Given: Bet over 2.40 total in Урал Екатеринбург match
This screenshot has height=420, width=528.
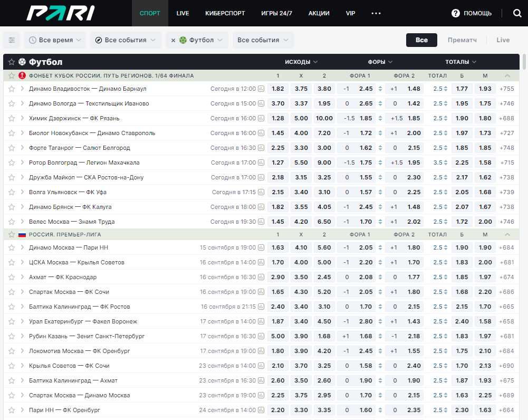Looking at the screenshot, I should click(462, 321).
